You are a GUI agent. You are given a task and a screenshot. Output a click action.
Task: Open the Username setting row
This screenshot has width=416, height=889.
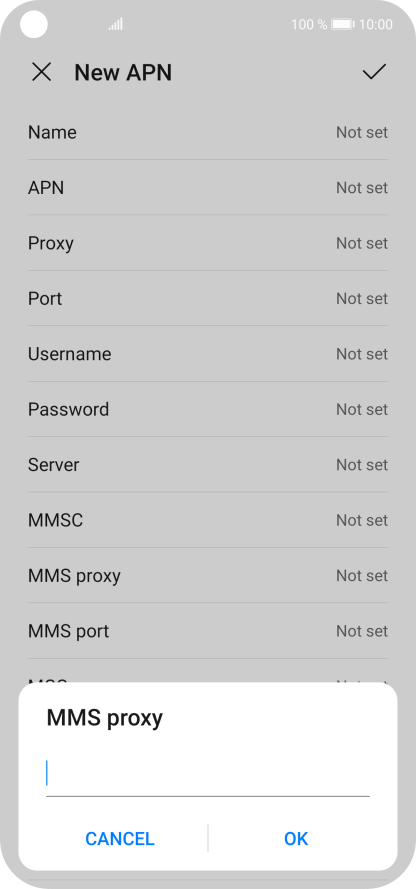208,354
